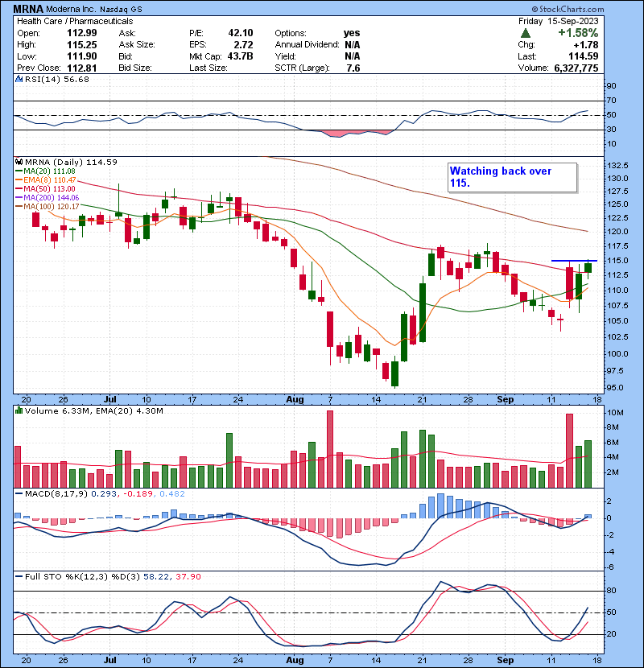Viewport: 644px width, 668px height.
Task: Click the Mkt Cap value 43.7B
Action: (241, 56)
